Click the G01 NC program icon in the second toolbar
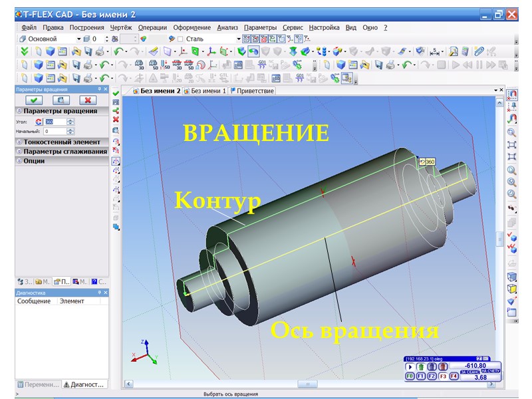 pos(262,65)
